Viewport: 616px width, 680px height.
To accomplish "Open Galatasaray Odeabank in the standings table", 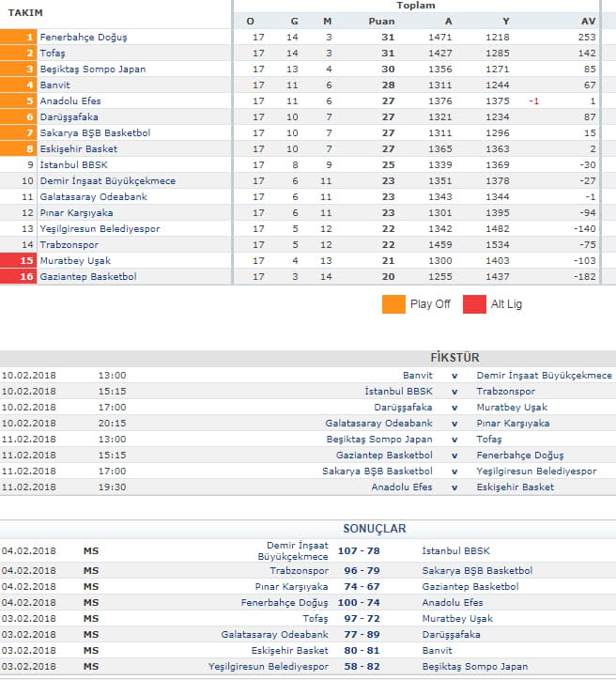I will tap(93, 197).
